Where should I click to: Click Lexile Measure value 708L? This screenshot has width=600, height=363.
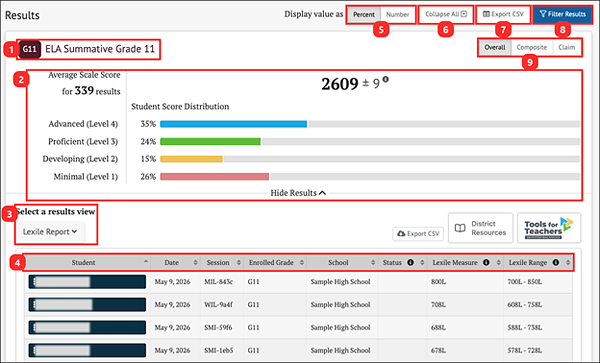[438, 304]
